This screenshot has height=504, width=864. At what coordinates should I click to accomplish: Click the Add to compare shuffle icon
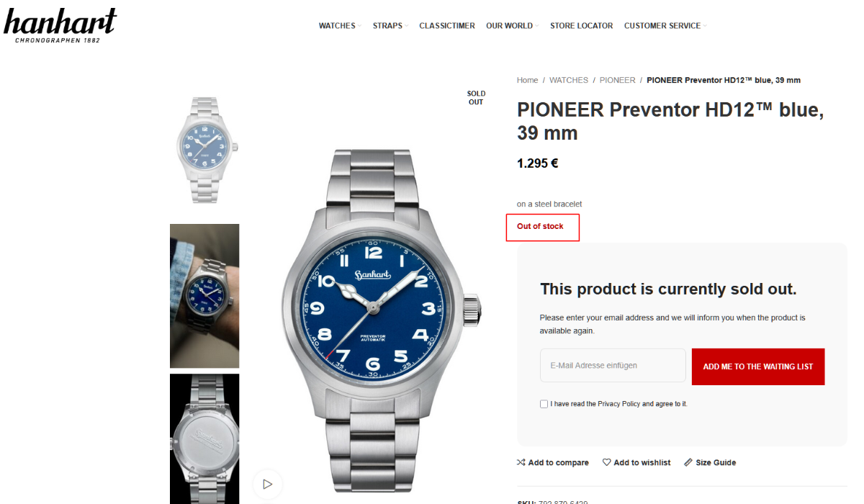[521, 462]
